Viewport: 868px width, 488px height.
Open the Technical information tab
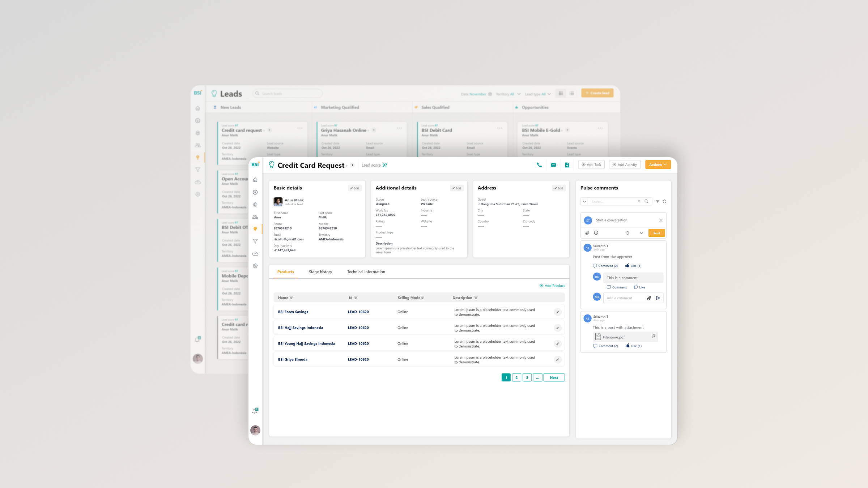pos(366,272)
